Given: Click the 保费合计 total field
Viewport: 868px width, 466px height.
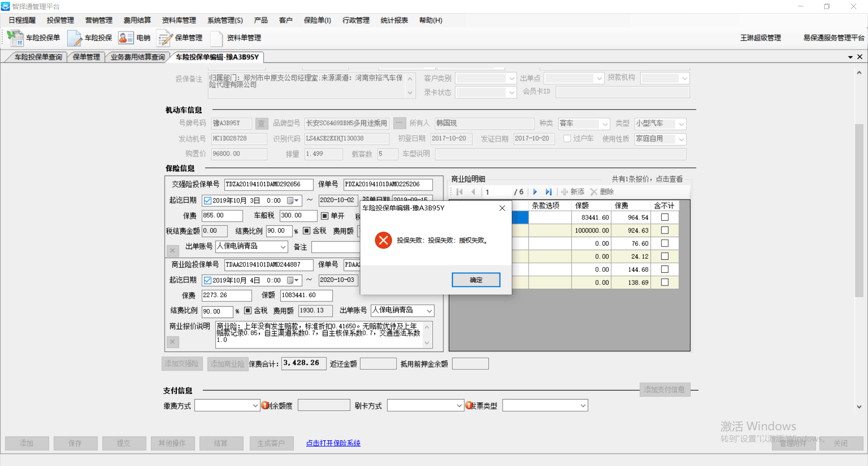Looking at the screenshot, I should (x=303, y=363).
